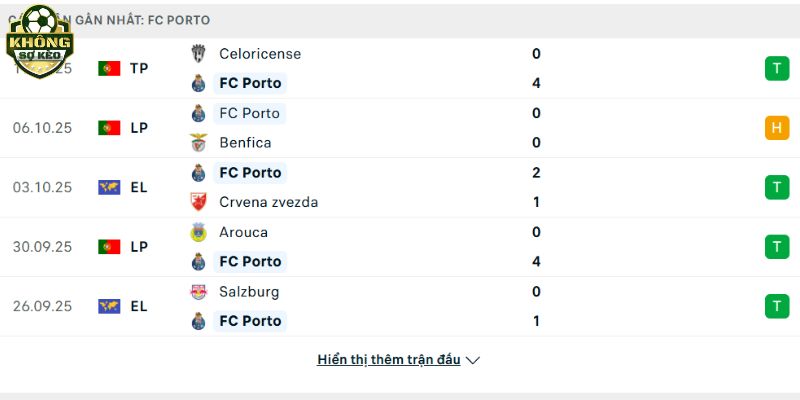Click the Portugal flag beside 06.10.25

[x=109, y=128]
